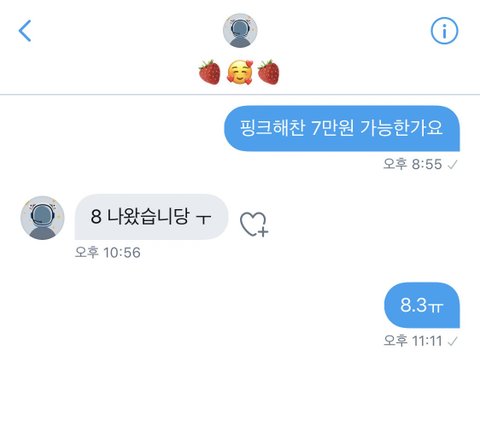Click the delivery checkmark next to 오후 11:11
The width and height of the screenshot is (480, 426).
pos(452,341)
